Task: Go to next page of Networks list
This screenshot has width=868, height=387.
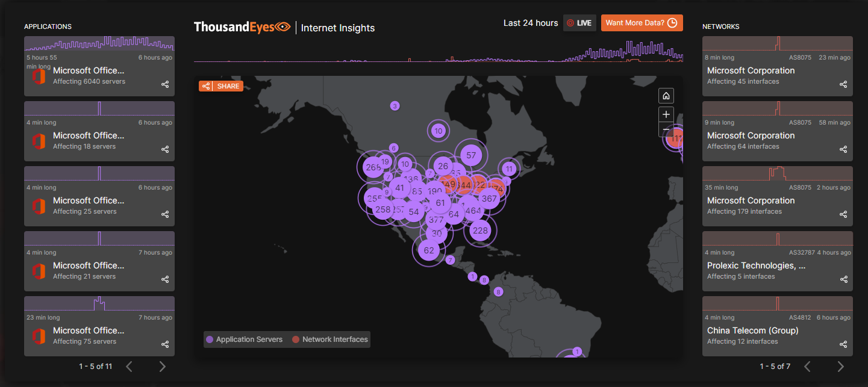Action: point(840,366)
